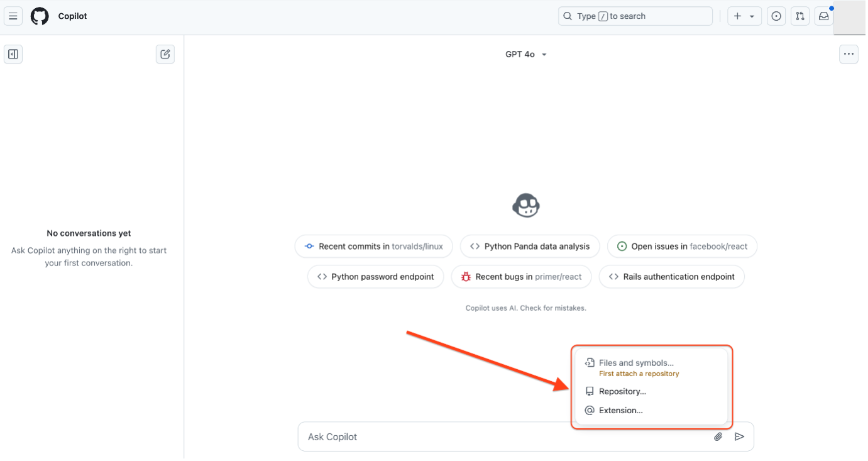Select 'Python password endpoint' suggestion
Viewport: 868px width, 461px height.
coord(375,277)
